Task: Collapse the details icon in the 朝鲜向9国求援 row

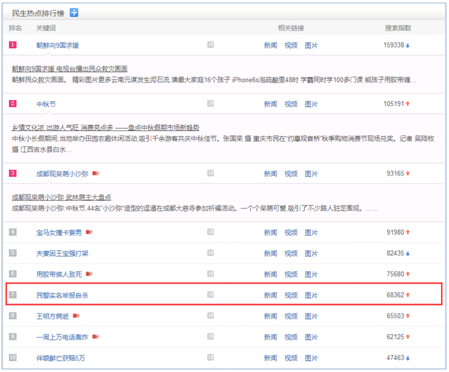Action: (x=210, y=45)
